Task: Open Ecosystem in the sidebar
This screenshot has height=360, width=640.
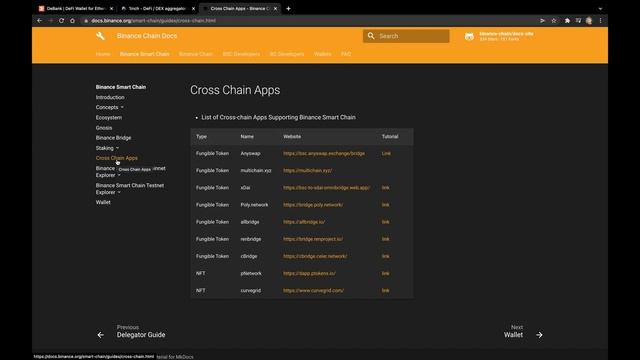Action: 109,118
